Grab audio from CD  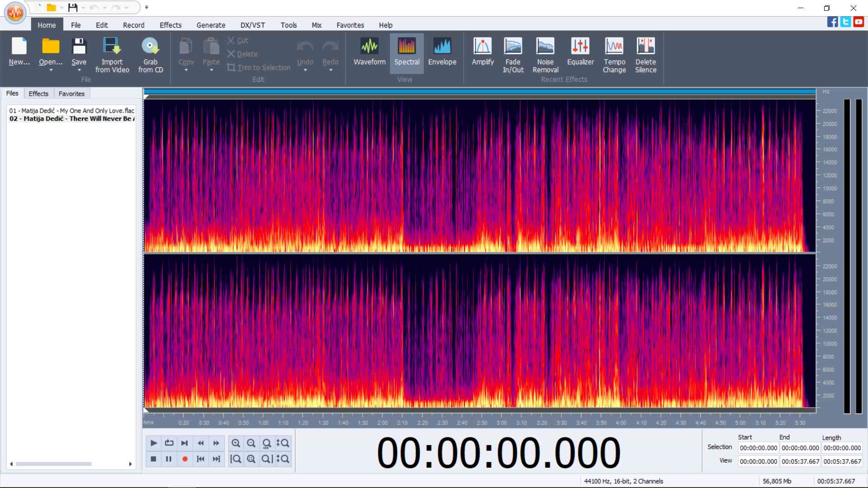pos(151,53)
